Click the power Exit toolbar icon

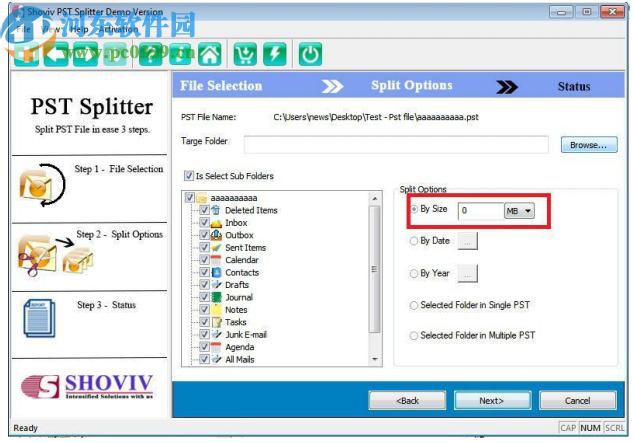point(310,54)
